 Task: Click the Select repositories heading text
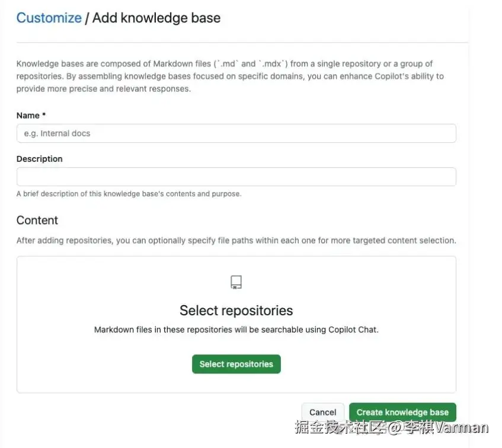click(236, 311)
